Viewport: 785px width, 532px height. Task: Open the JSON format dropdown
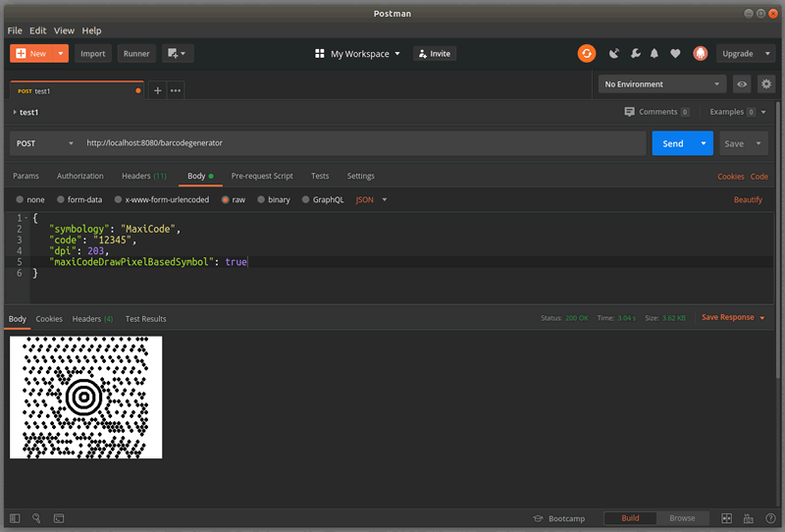coord(371,199)
